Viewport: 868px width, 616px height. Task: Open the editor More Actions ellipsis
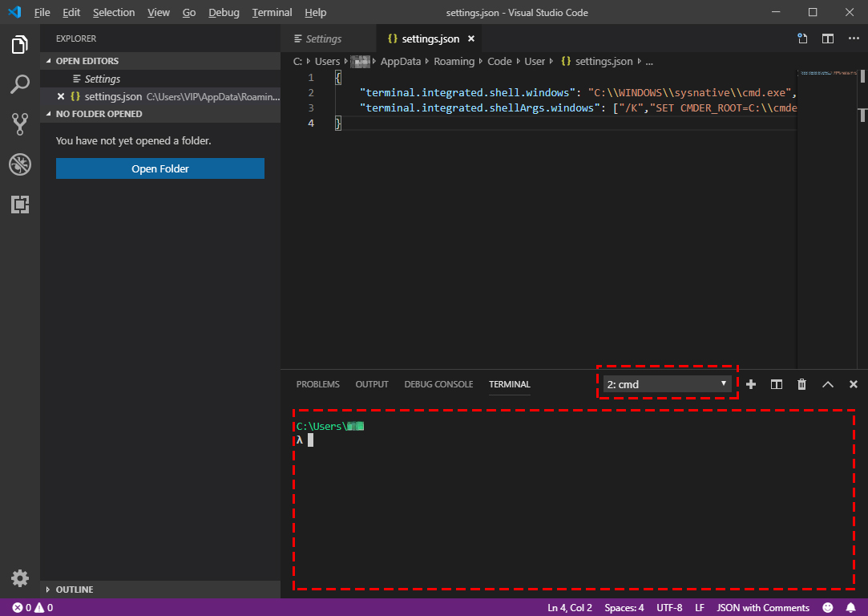[x=854, y=38]
